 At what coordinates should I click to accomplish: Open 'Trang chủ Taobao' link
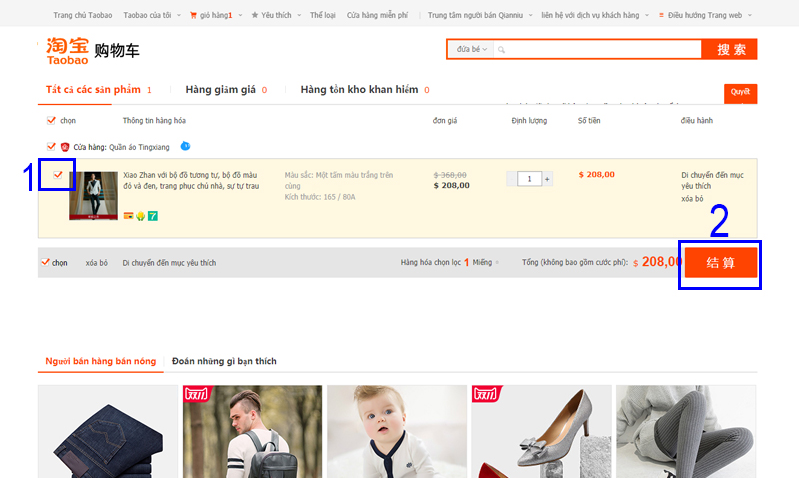(x=83, y=15)
